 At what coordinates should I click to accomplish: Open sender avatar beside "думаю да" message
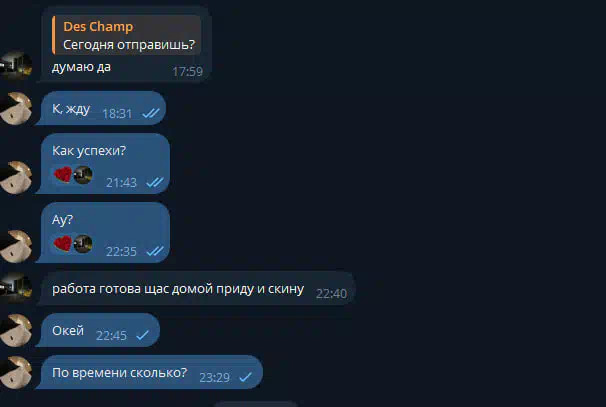tap(16, 65)
